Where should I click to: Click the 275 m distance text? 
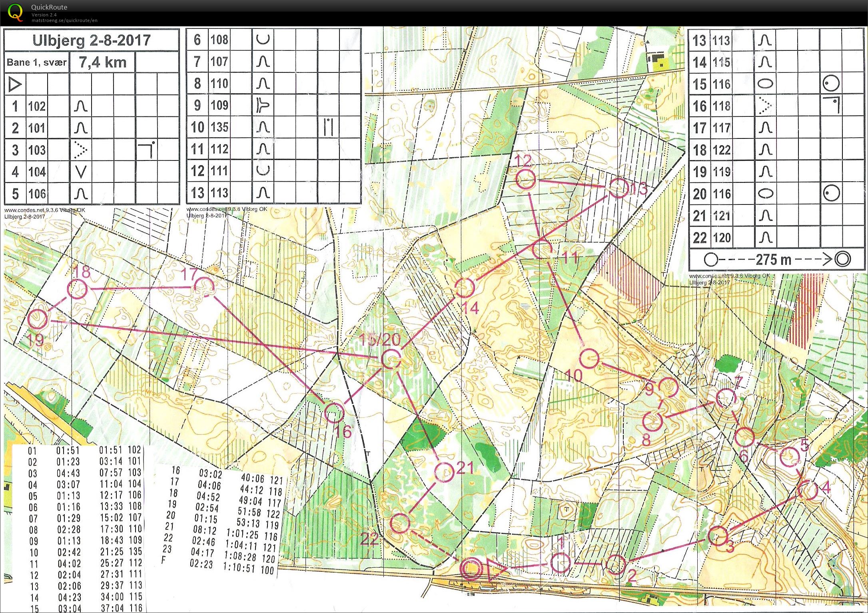[x=773, y=260]
